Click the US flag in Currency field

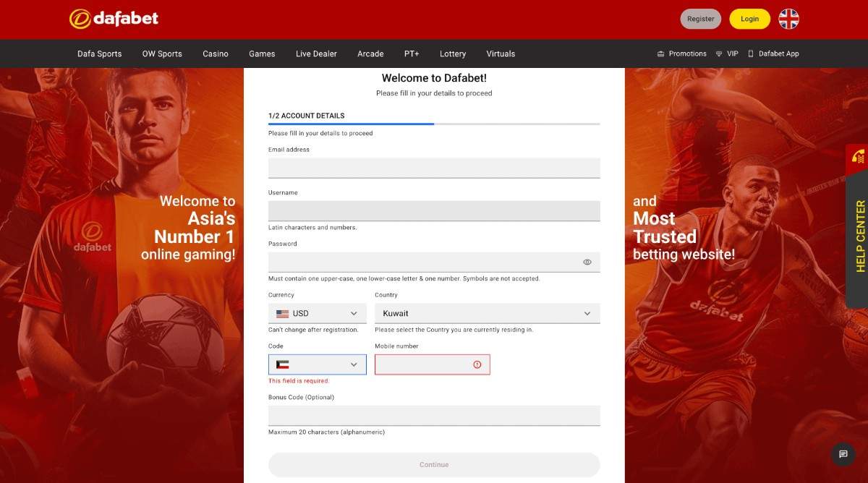[x=282, y=314]
